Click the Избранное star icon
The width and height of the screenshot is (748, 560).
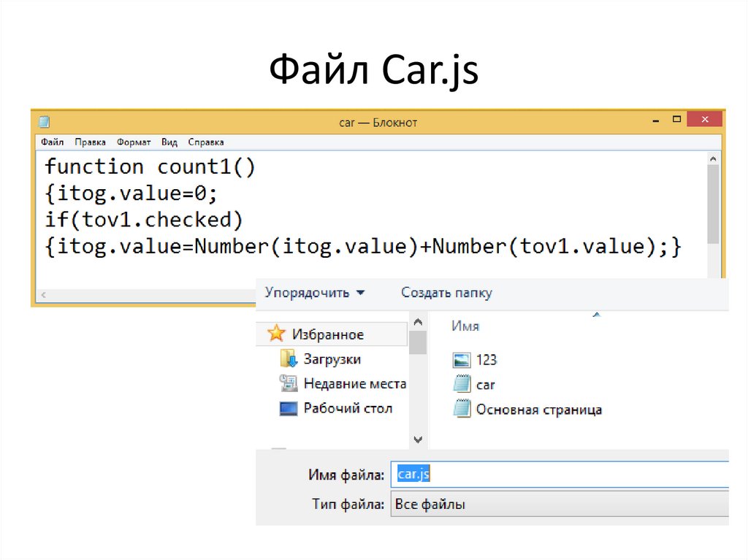point(276,334)
